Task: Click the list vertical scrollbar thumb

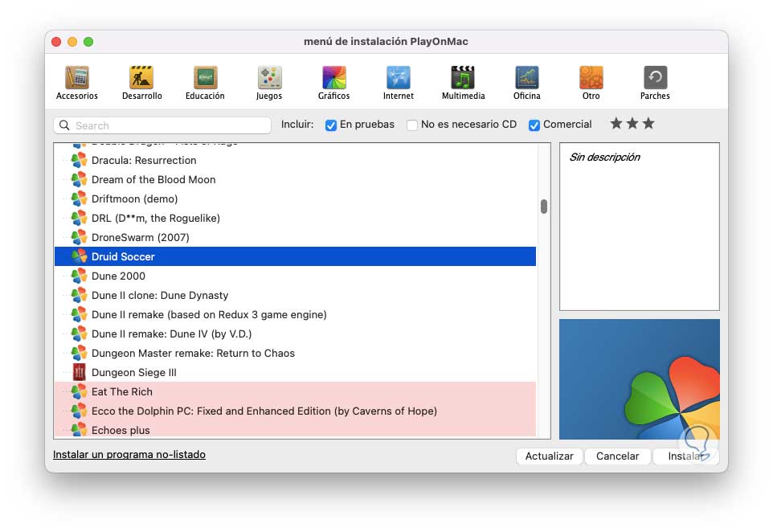Action: (x=544, y=206)
